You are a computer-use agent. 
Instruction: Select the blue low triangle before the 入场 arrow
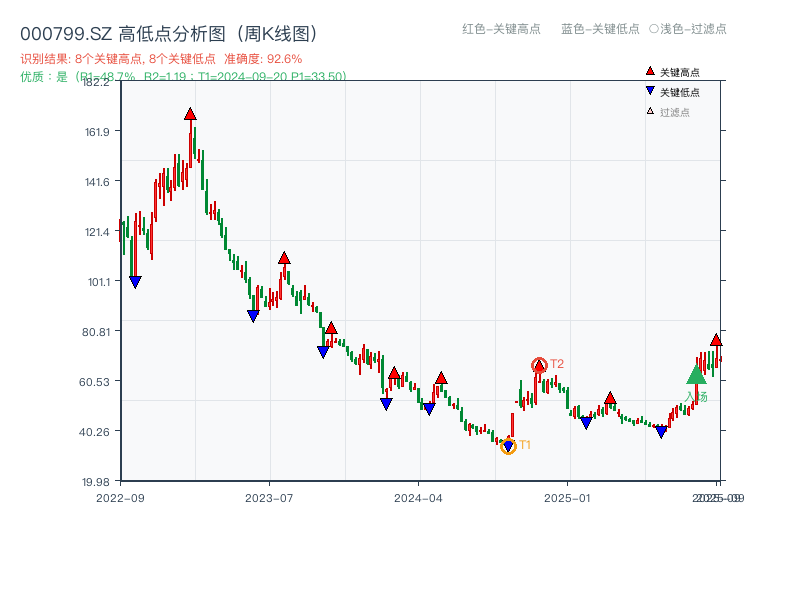tap(661, 431)
